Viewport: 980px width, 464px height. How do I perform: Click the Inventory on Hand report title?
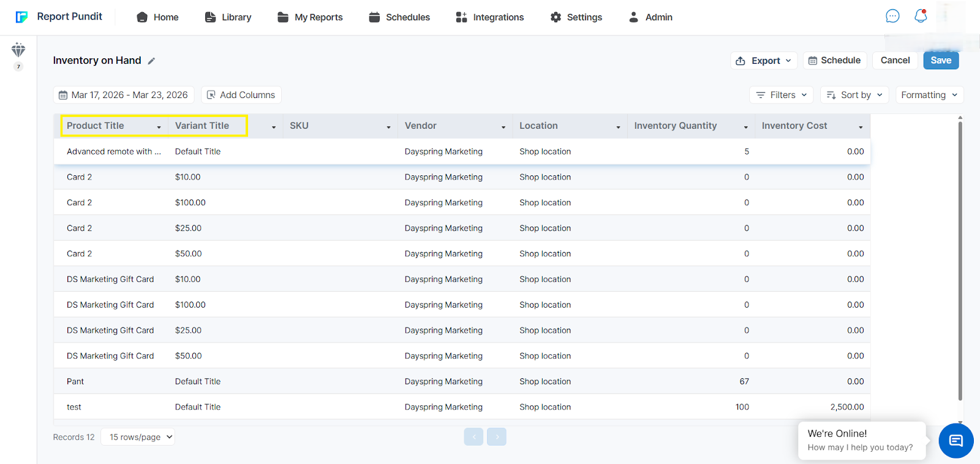pos(97,60)
